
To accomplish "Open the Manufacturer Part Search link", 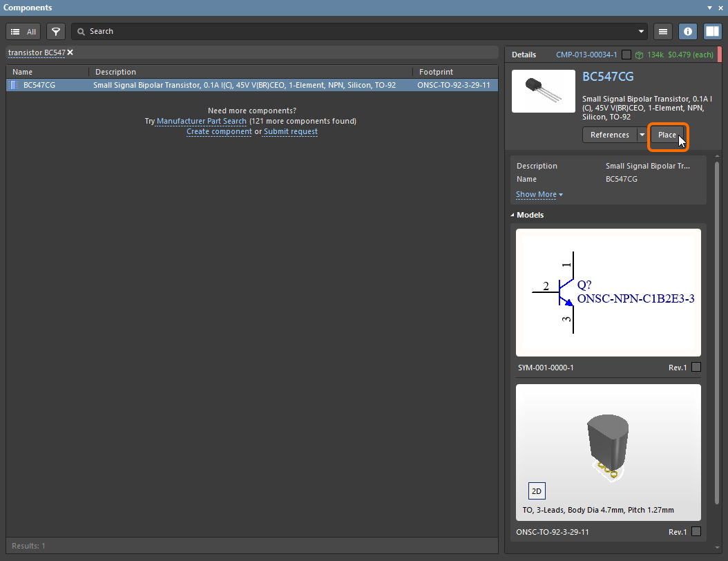I will coord(201,121).
